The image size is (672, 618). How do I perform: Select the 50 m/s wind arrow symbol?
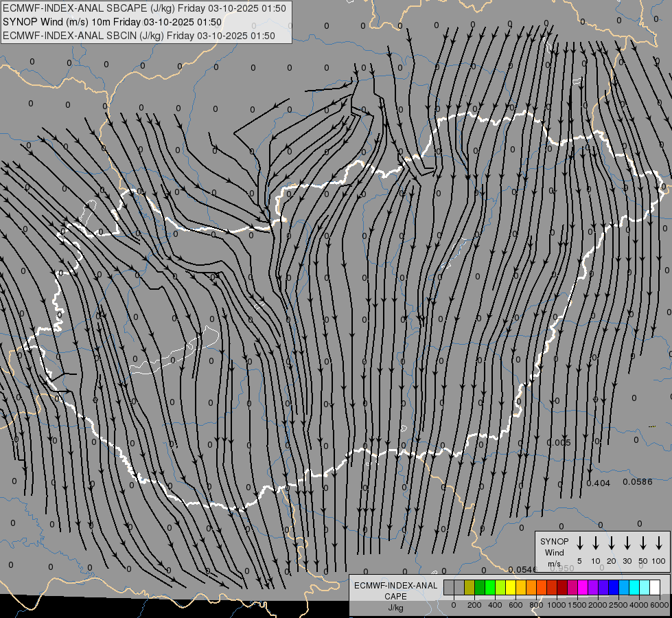643,543
